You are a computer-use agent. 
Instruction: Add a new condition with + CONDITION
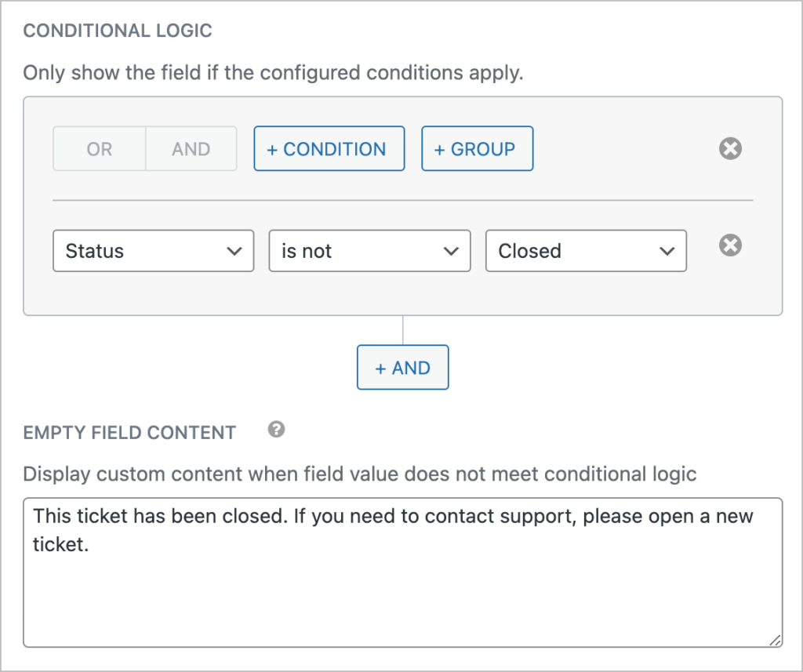pos(329,149)
